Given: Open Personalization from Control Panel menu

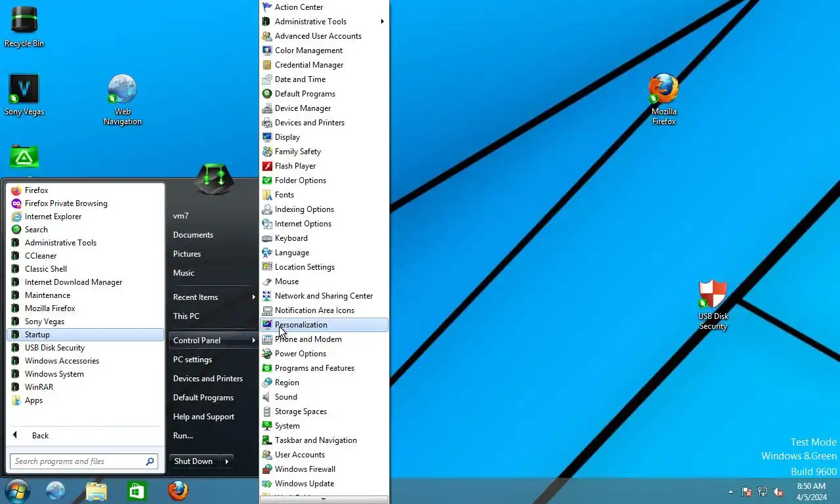Looking at the screenshot, I should click(x=324, y=325).
